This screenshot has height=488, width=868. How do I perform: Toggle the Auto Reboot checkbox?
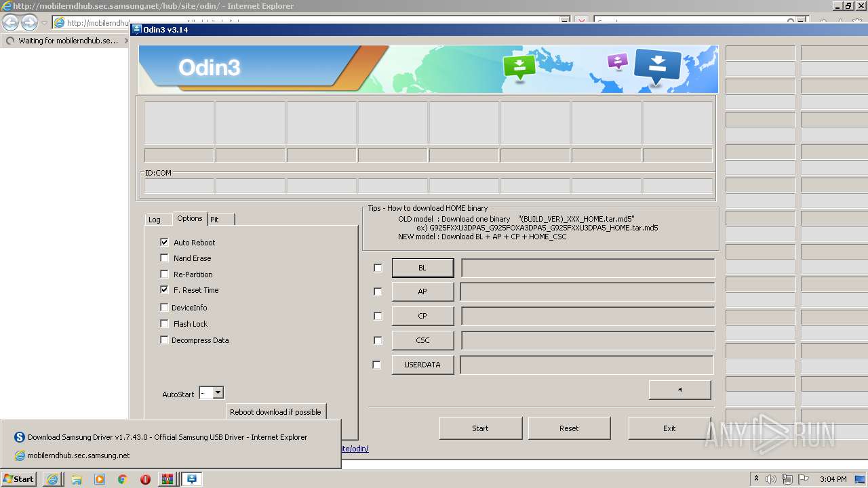[x=164, y=242]
